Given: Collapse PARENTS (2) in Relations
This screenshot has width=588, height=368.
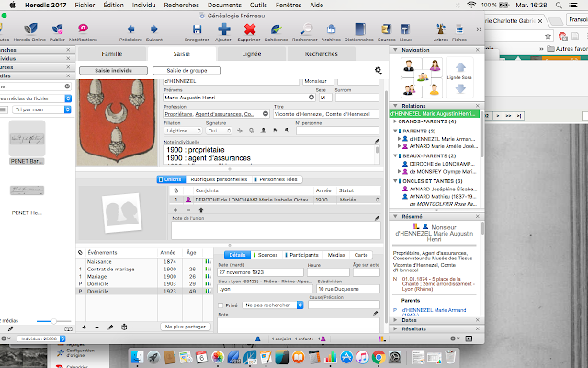Looking at the screenshot, I should coord(395,131).
